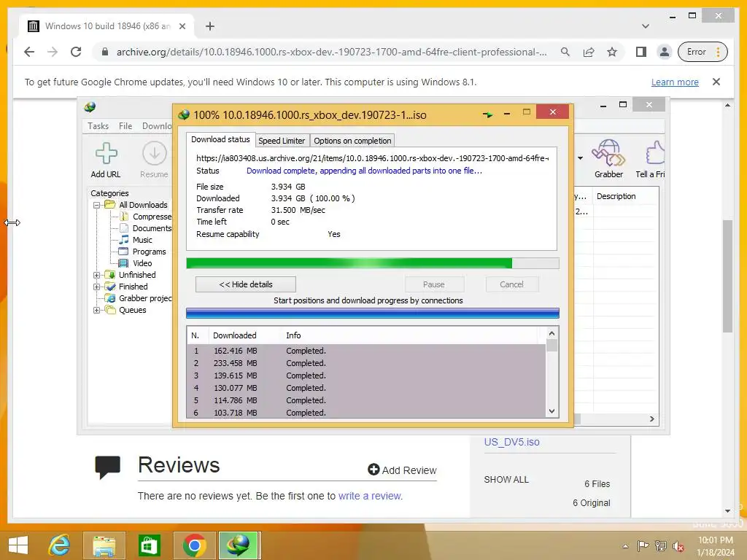Select the Compressed category folder icon

click(x=124, y=217)
